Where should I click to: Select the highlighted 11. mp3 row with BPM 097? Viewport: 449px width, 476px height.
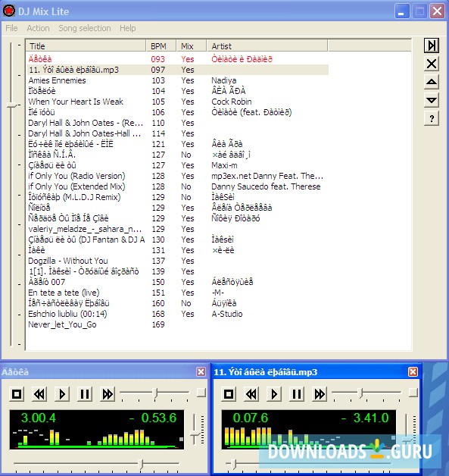(178, 70)
